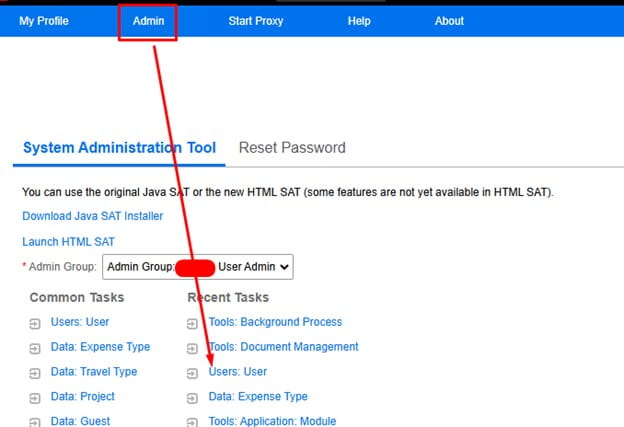
Task: Select Start Proxy in top navigation
Action: click(255, 21)
